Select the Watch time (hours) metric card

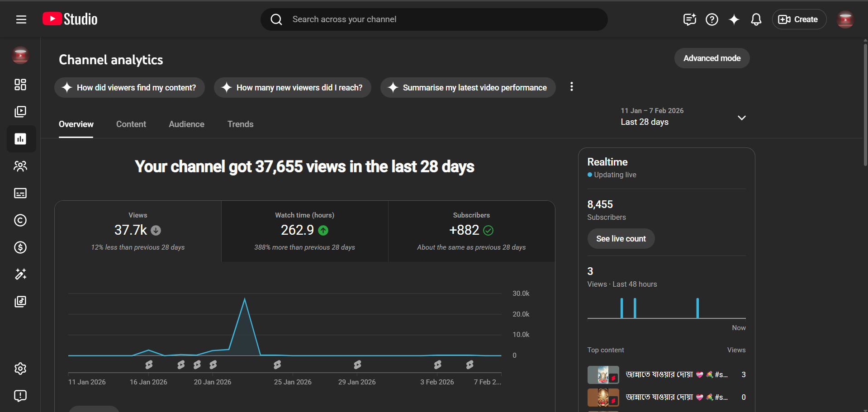(304, 231)
